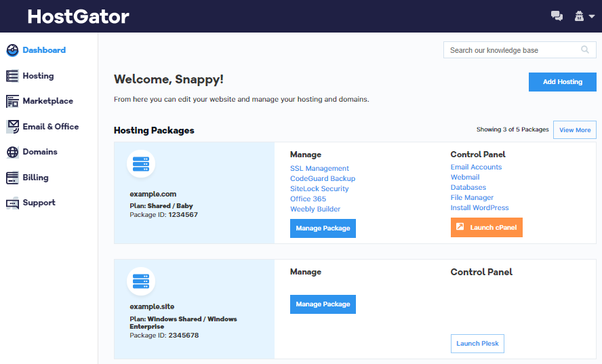Navigate to Domains section
Viewport: 602px width, 364px height.
[x=40, y=152]
